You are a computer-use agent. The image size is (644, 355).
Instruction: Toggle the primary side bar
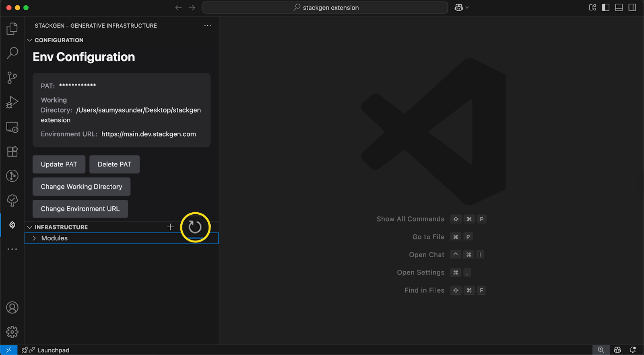point(606,8)
